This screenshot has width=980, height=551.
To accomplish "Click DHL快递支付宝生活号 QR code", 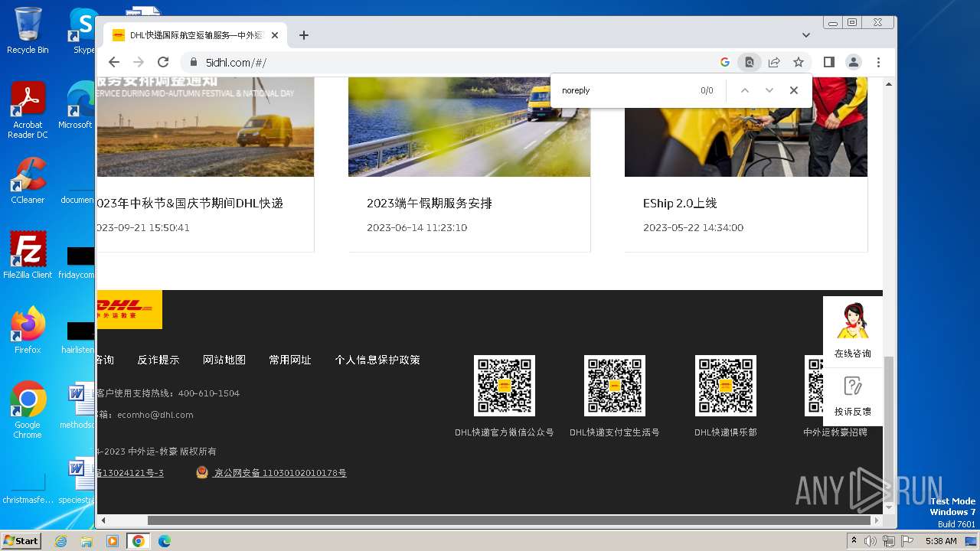I will click(615, 386).
